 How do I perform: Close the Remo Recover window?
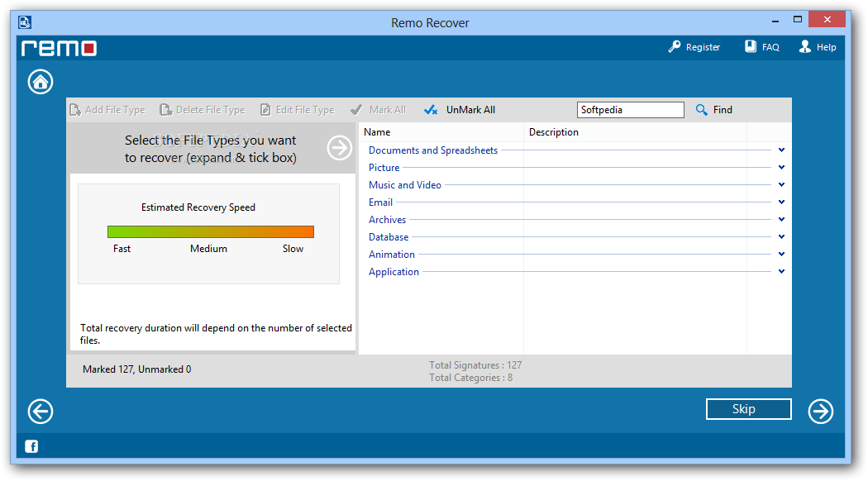[827, 19]
